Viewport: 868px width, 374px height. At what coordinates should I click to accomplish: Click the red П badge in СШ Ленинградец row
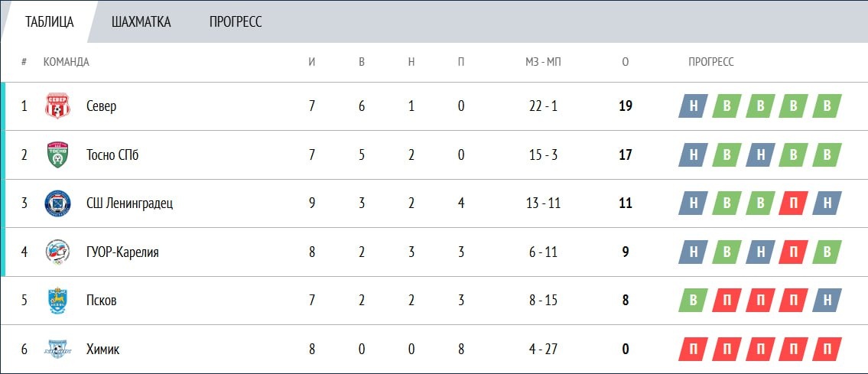coord(793,203)
